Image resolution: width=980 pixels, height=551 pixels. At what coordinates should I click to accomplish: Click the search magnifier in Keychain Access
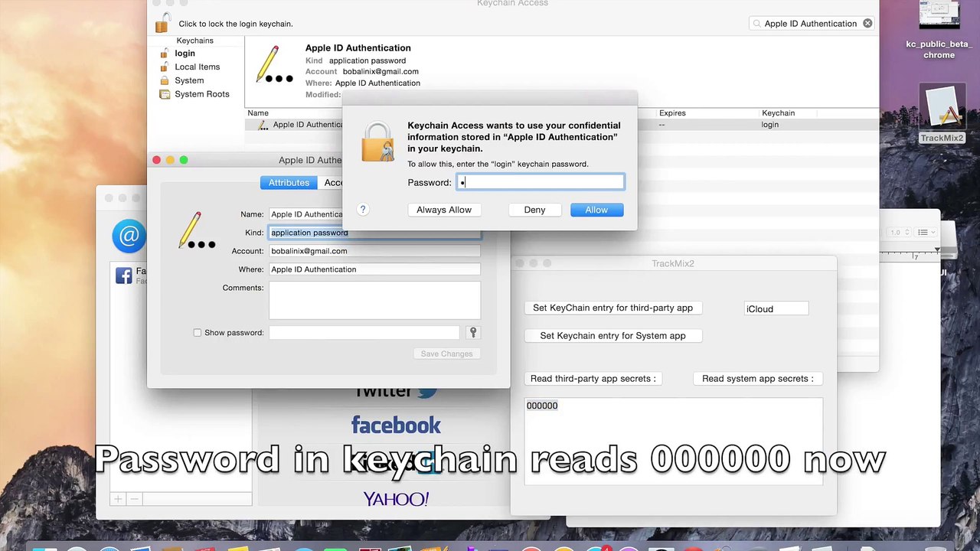click(x=757, y=24)
